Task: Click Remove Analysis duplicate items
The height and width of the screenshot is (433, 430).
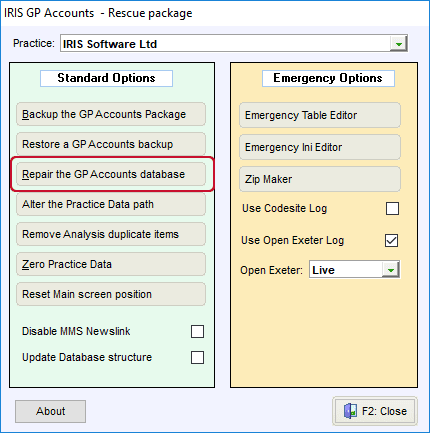Action: coord(111,234)
